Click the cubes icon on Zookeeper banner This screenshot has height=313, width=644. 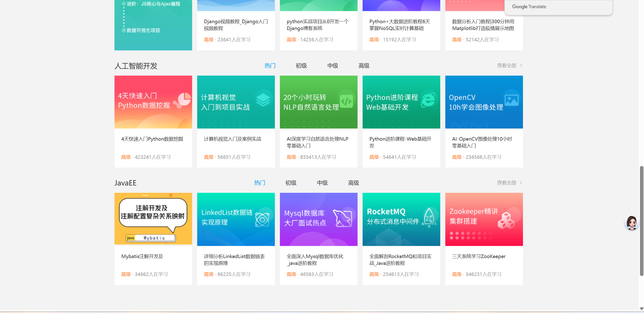tap(506, 220)
